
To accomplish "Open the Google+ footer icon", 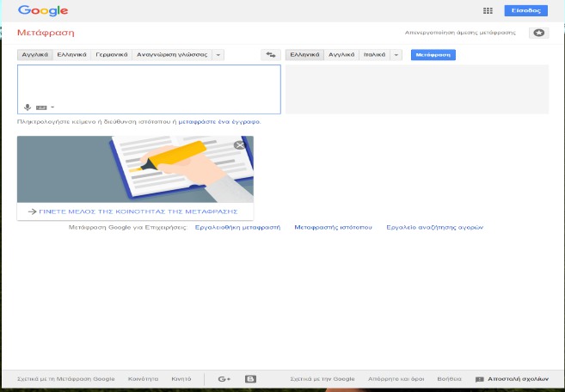I will 224,379.
